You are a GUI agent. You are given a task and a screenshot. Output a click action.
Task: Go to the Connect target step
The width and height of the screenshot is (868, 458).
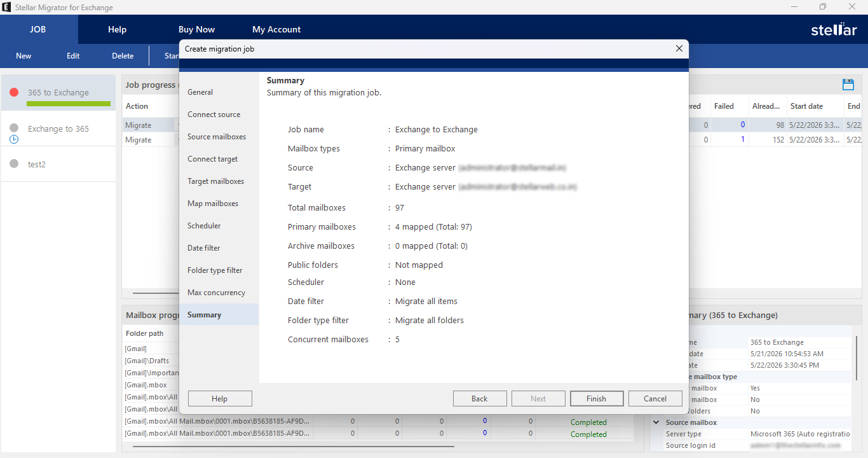click(x=219, y=159)
